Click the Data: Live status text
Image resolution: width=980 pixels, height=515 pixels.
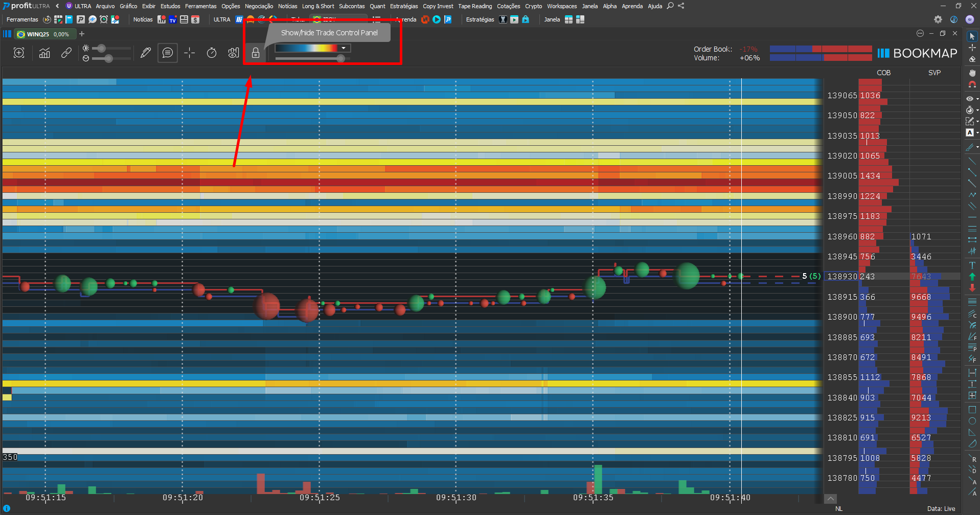coord(941,509)
